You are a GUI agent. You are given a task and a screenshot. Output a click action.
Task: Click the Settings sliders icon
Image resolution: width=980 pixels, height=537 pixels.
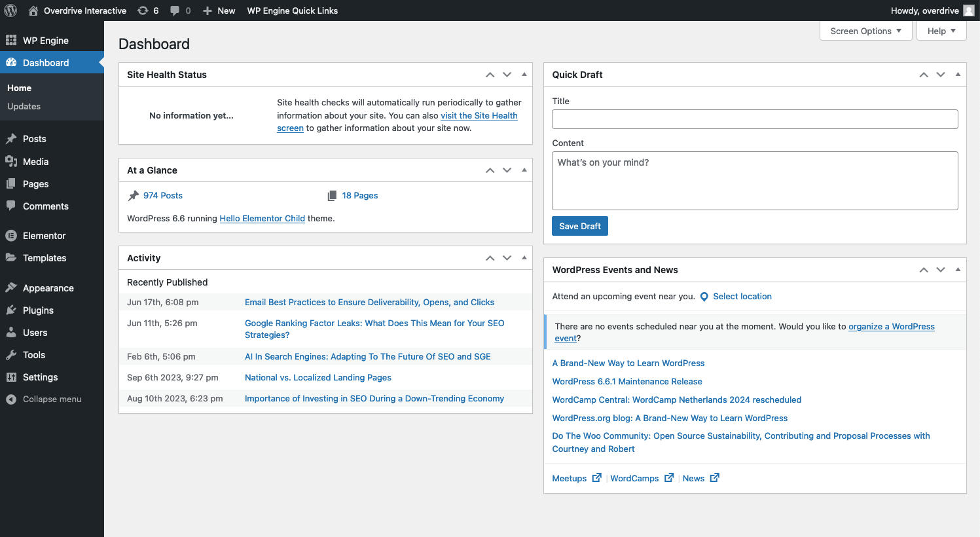[11, 377]
